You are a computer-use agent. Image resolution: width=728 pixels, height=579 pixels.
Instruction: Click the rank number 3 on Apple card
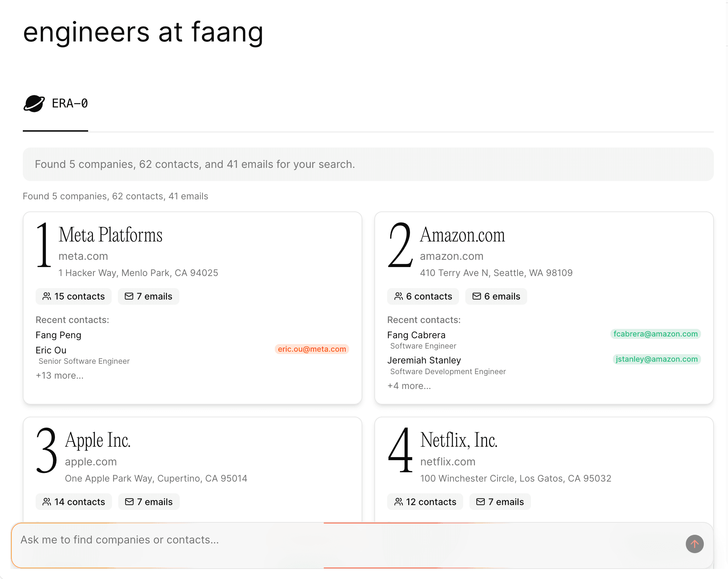pyautogui.click(x=47, y=450)
